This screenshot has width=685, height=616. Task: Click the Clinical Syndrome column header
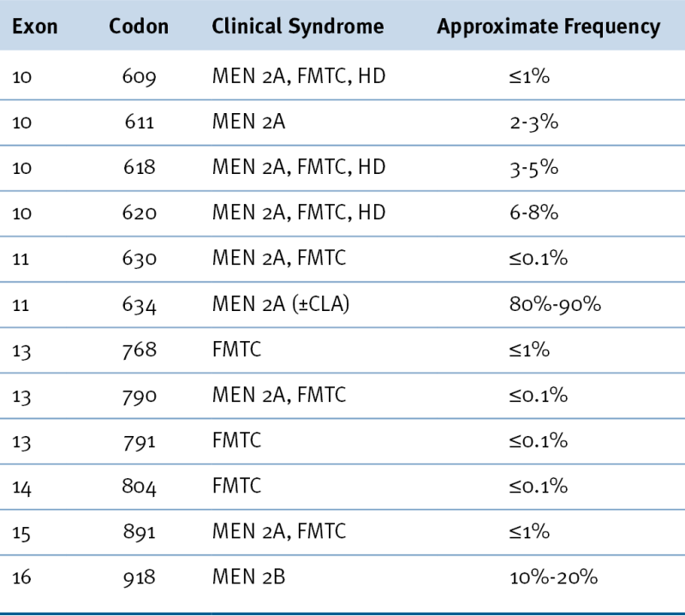point(297,27)
